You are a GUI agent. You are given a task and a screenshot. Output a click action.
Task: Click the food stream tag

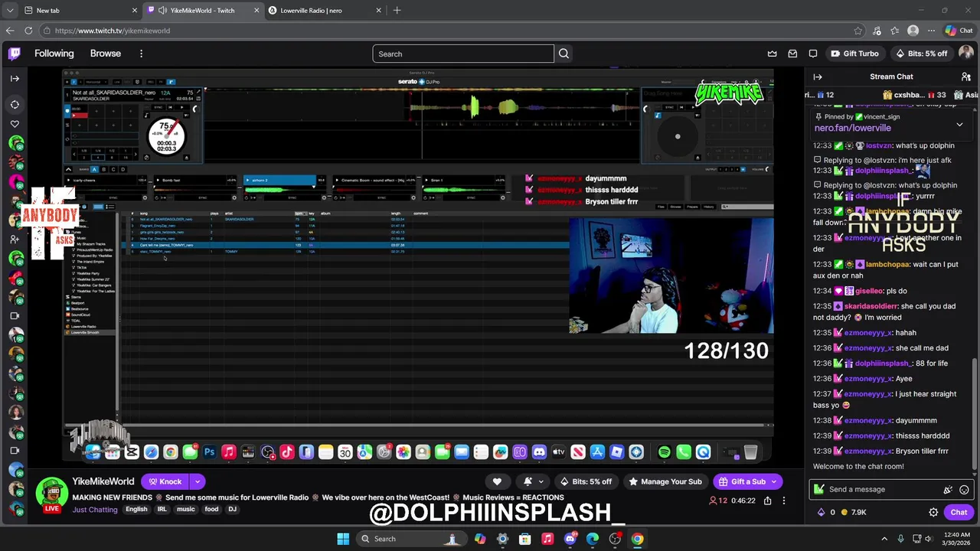click(x=211, y=510)
